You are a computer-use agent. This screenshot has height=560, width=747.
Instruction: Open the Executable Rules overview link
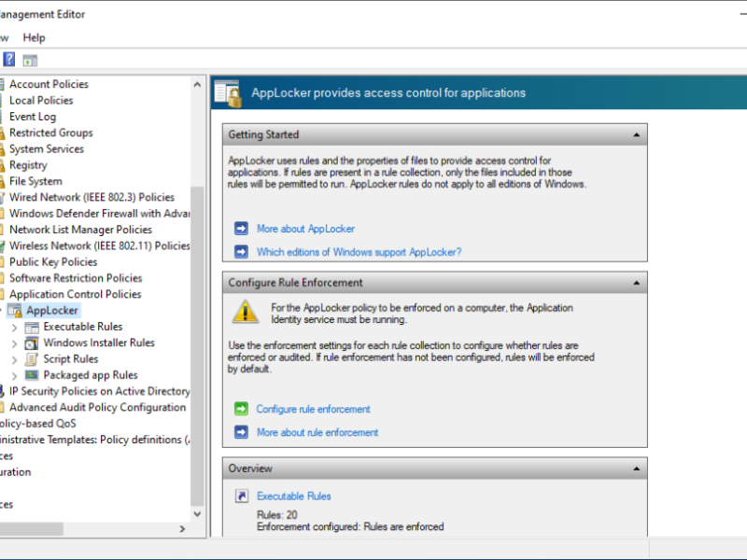click(294, 497)
